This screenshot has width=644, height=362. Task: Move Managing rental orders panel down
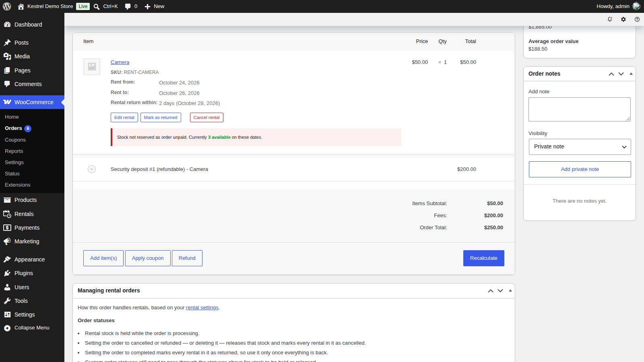click(x=500, y=291)
